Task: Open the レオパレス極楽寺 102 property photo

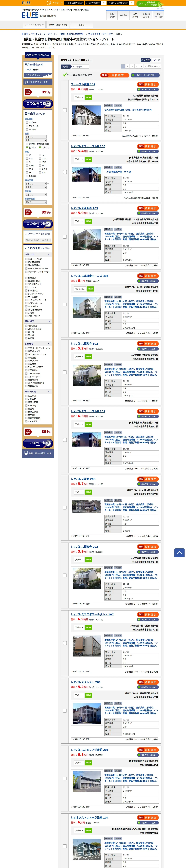Action: click(87, 375)
